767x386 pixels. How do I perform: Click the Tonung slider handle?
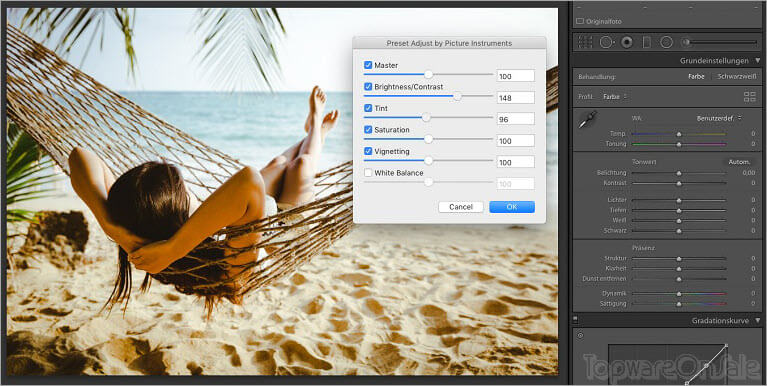tap(679, 144)
